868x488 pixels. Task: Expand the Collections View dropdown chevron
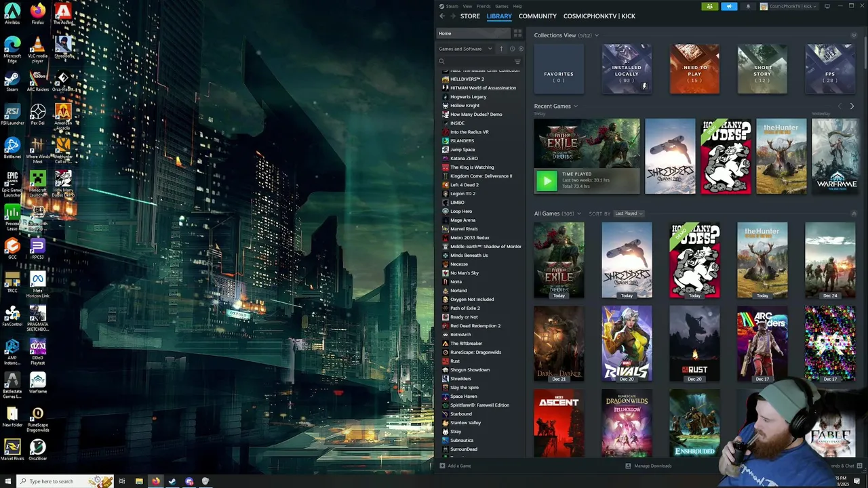pyautogui.click(x=597, y=35)
